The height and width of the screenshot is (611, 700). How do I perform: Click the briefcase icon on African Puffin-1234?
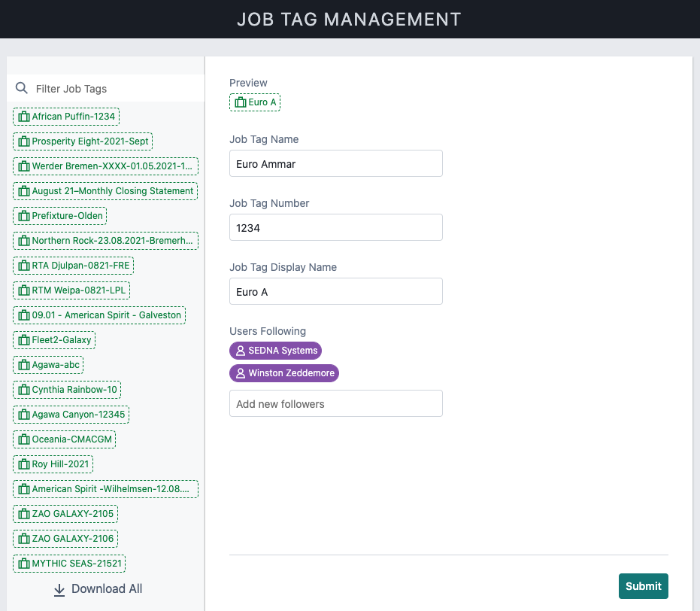click(23, 117)
